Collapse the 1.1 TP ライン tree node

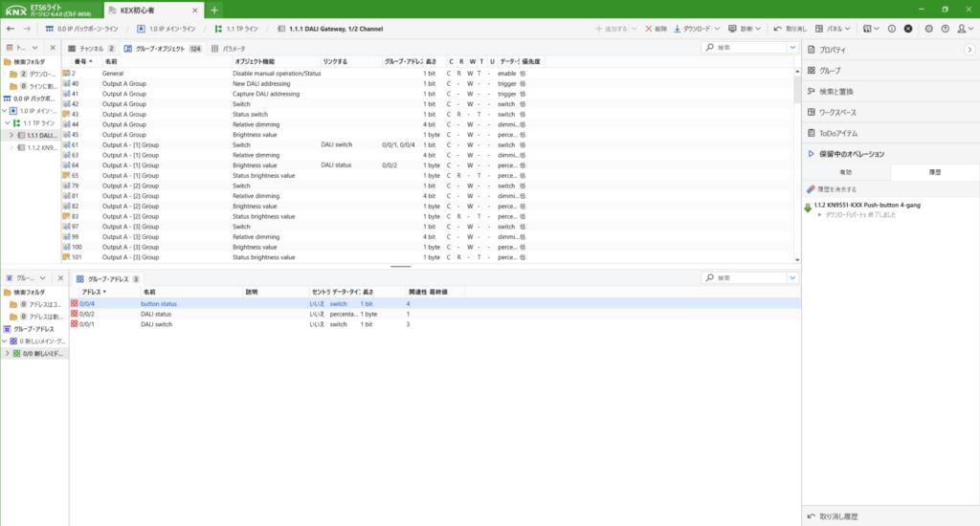[x=6, y=123]
